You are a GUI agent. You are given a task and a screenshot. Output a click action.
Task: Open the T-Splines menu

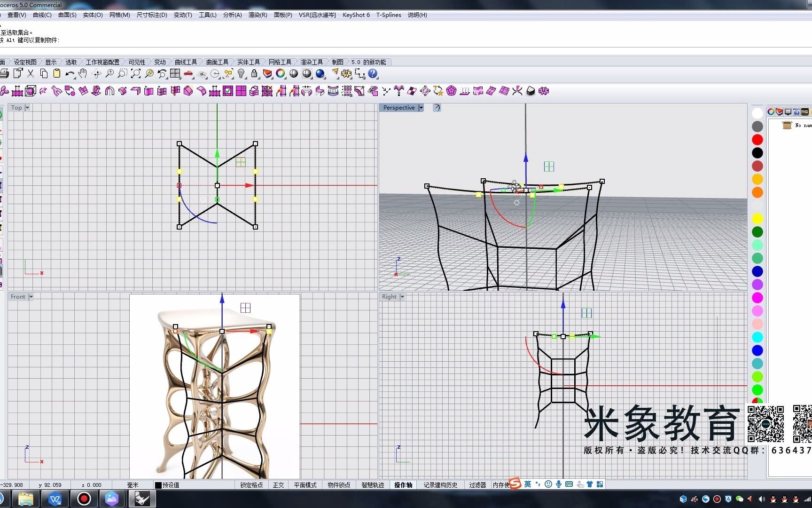click(x=389, y=15)
